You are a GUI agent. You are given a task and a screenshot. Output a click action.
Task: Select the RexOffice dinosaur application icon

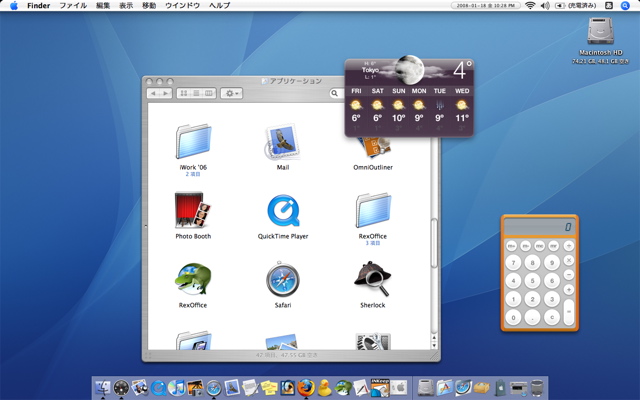pos(193,279)
